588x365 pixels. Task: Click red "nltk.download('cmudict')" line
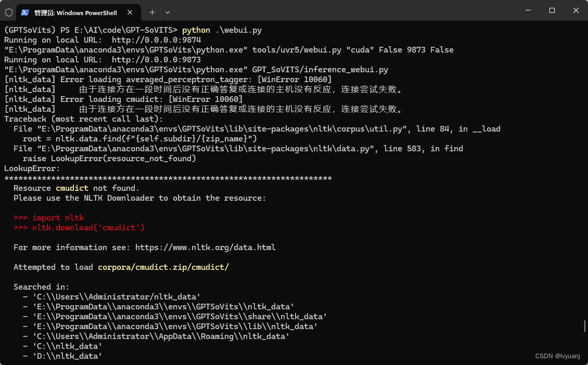[x=88, y=228]
